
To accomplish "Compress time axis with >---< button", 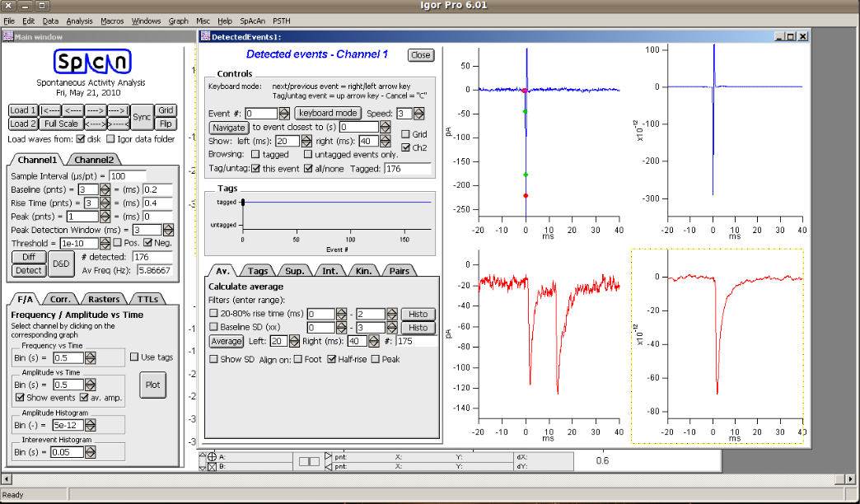I will tap(118, 124).
